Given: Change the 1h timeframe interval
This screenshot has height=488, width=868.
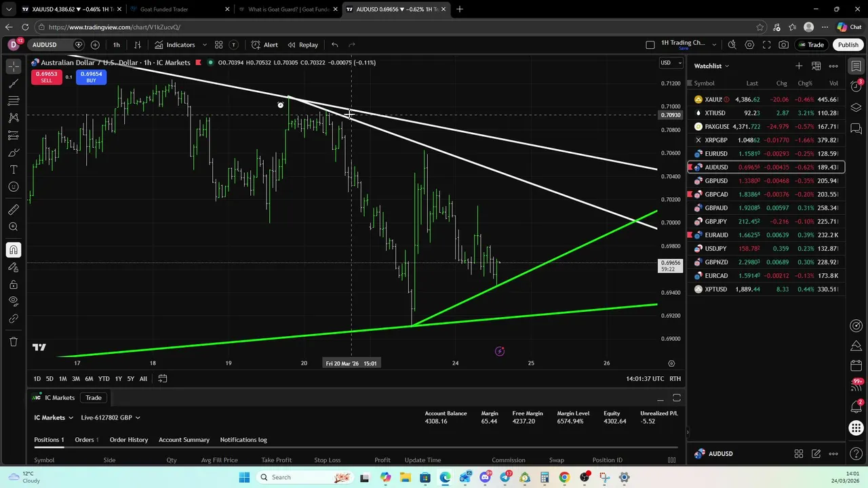Looking at the screenshot, I should tap(117, 45).
